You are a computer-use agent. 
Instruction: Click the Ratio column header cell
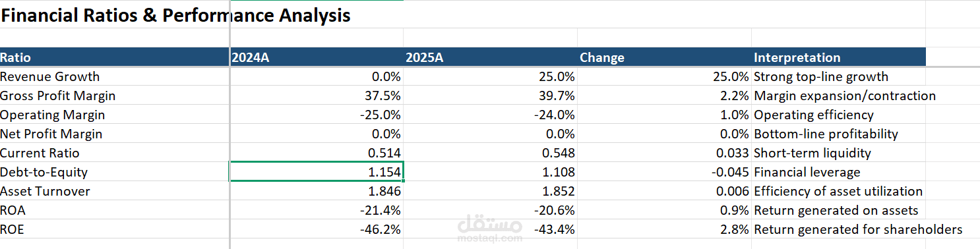point(115,57)
